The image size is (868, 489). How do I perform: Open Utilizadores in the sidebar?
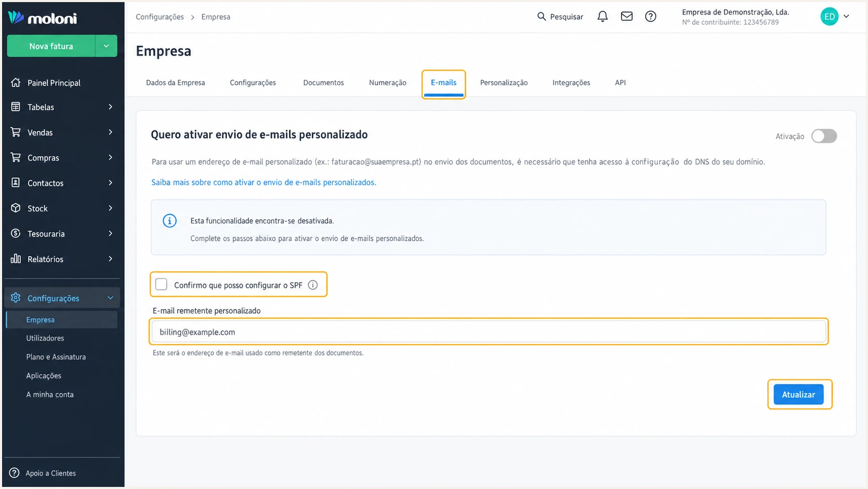point(45,338)
